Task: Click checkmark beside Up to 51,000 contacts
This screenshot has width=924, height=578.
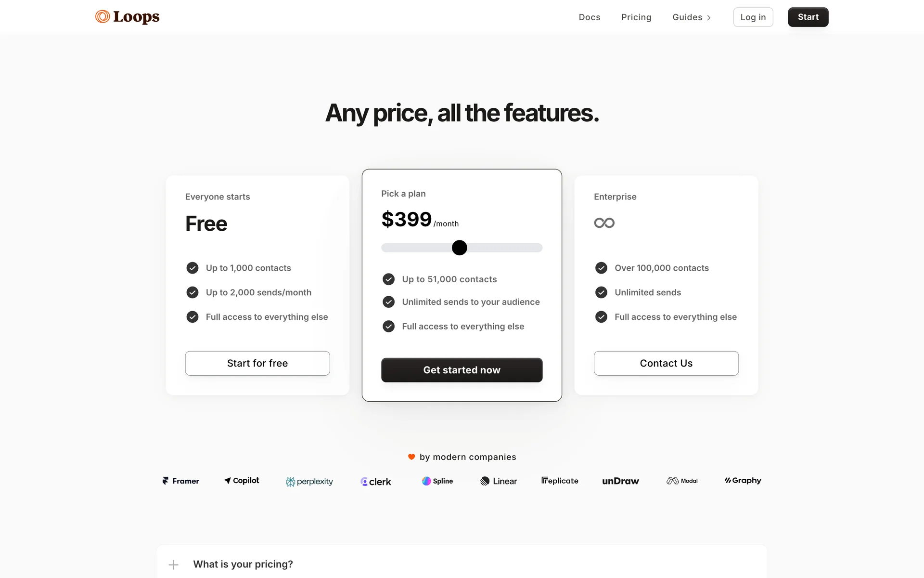Action: pos(388,279)
